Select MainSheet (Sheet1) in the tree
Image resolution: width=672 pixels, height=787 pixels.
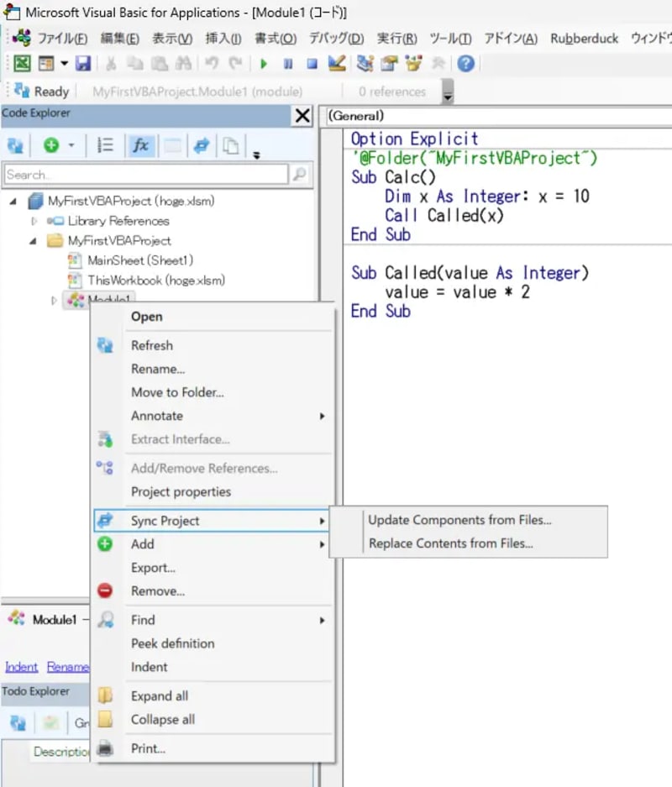pyautogui.click(x=140, y=260)
